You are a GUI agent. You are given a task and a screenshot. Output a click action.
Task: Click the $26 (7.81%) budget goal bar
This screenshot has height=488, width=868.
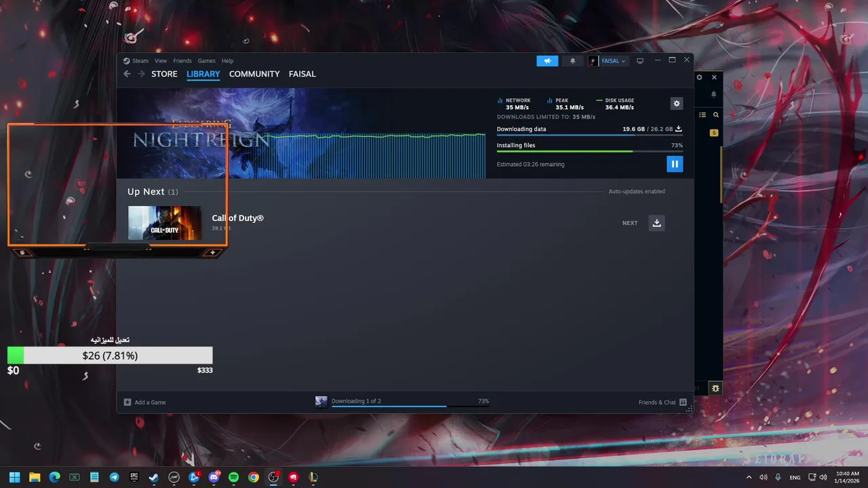(x=110, y=355)
